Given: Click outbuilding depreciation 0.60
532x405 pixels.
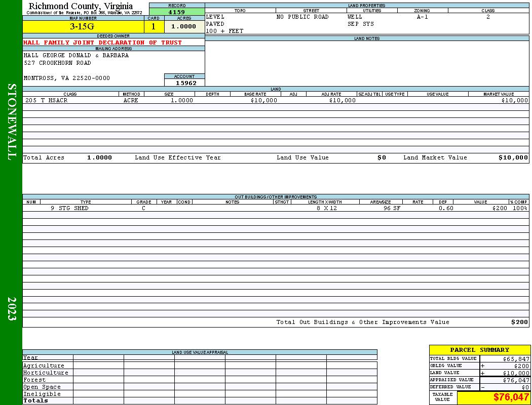Looking at the screenshot, I should click(446, 209).
